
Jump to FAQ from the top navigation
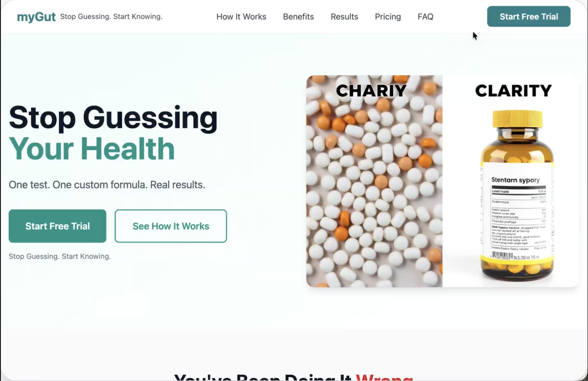(425, 16)
